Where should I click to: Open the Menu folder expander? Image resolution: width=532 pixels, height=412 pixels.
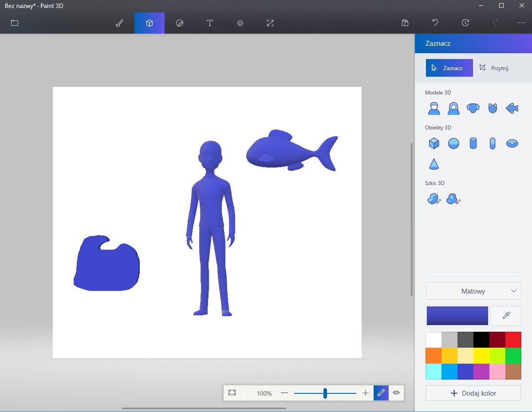(15, 23)
